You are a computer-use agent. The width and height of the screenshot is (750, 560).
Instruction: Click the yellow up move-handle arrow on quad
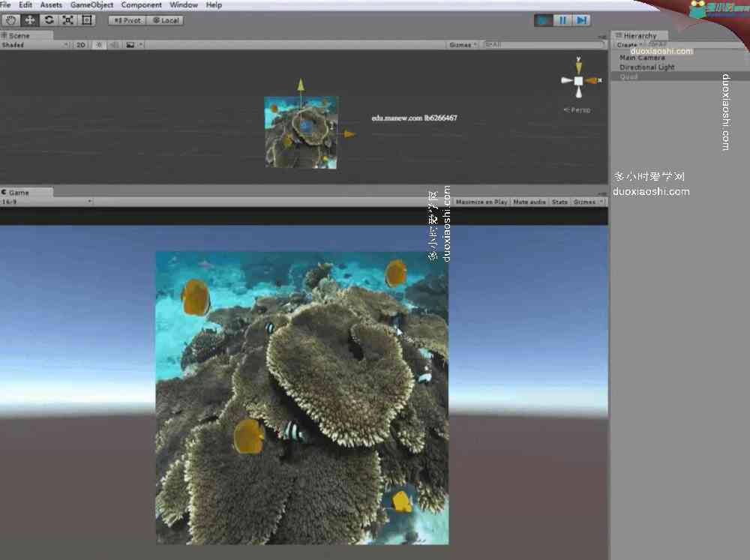pos(301,85)
